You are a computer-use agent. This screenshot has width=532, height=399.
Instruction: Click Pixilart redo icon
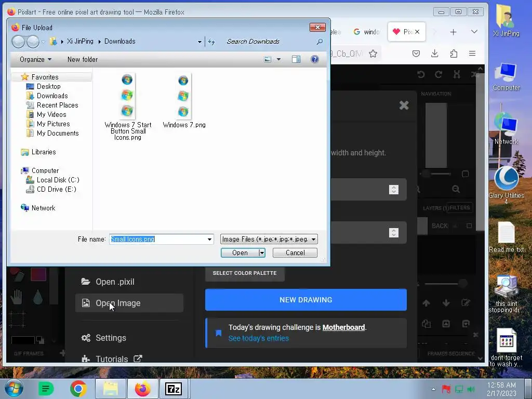(438, 74)
